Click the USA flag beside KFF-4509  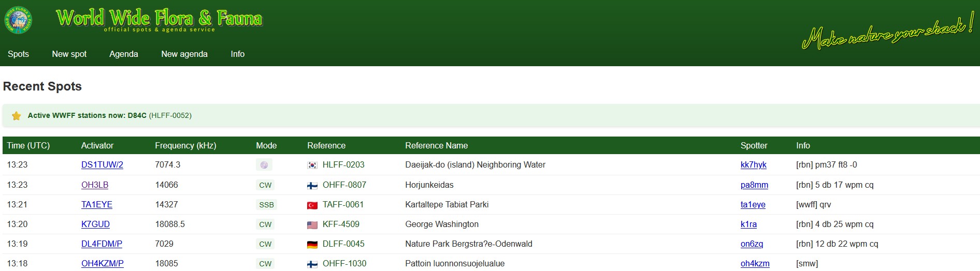tap(312, 225)
